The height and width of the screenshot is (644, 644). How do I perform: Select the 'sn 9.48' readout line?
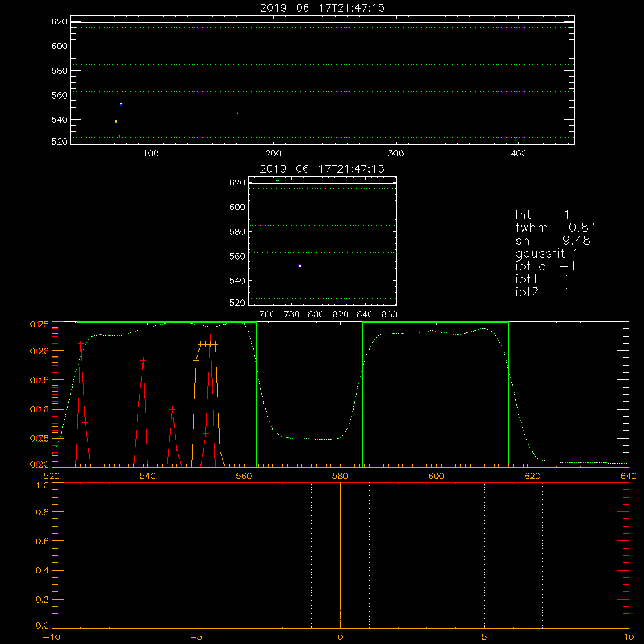pos(553,240)
